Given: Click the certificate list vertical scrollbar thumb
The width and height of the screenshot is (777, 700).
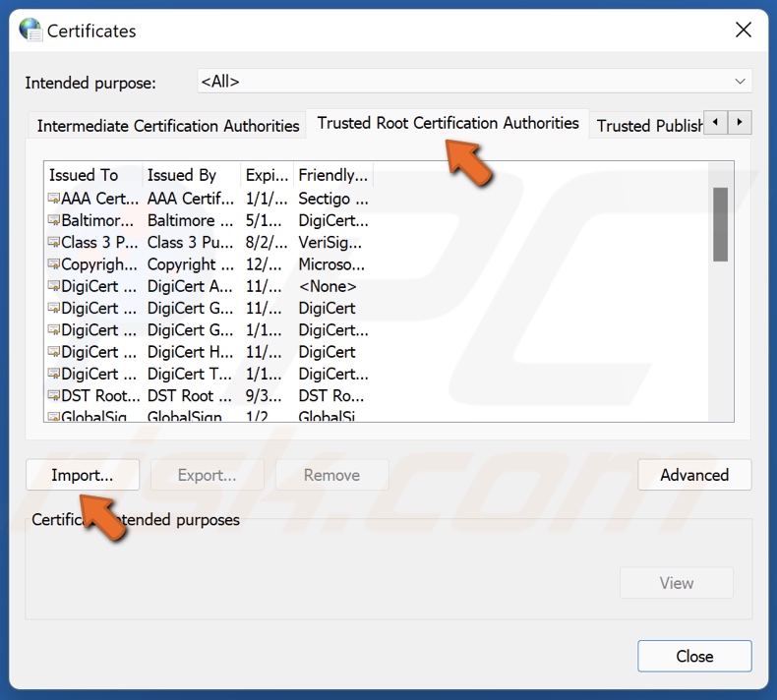Looking at the screenshot, I should (x=721, y=224).
